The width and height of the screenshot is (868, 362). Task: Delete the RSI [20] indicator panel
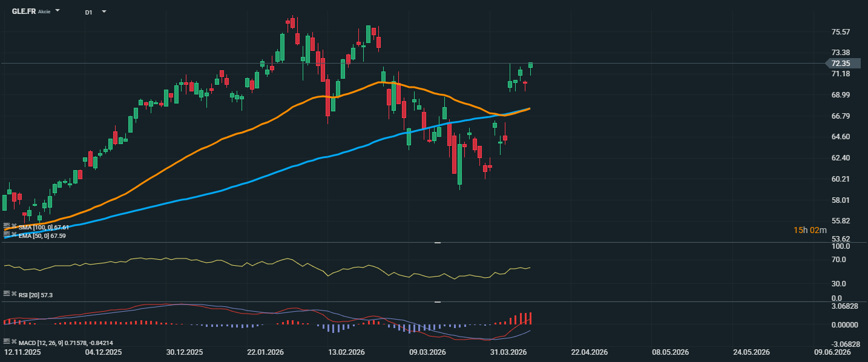[x=13, y=294]
